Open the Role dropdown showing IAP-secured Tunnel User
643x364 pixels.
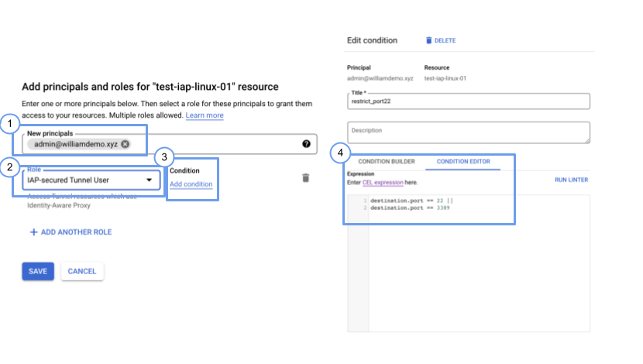click(91, 180)
